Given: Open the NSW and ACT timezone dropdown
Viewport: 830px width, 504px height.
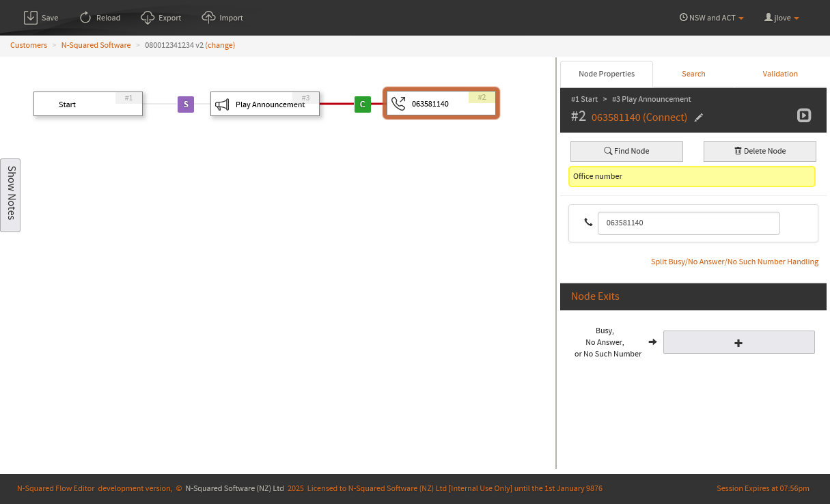Looking at the screenshot, I should 712,18.
